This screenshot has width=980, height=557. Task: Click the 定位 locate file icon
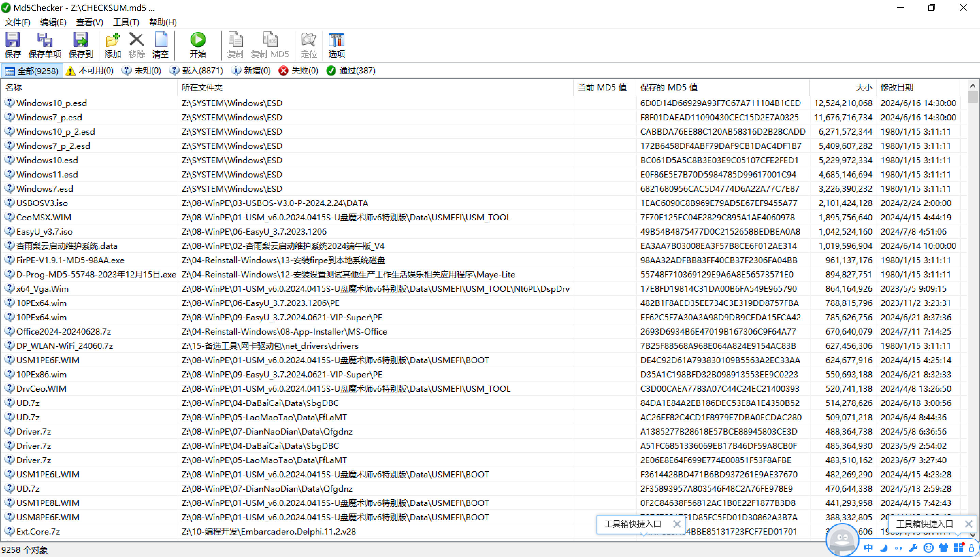309,45
